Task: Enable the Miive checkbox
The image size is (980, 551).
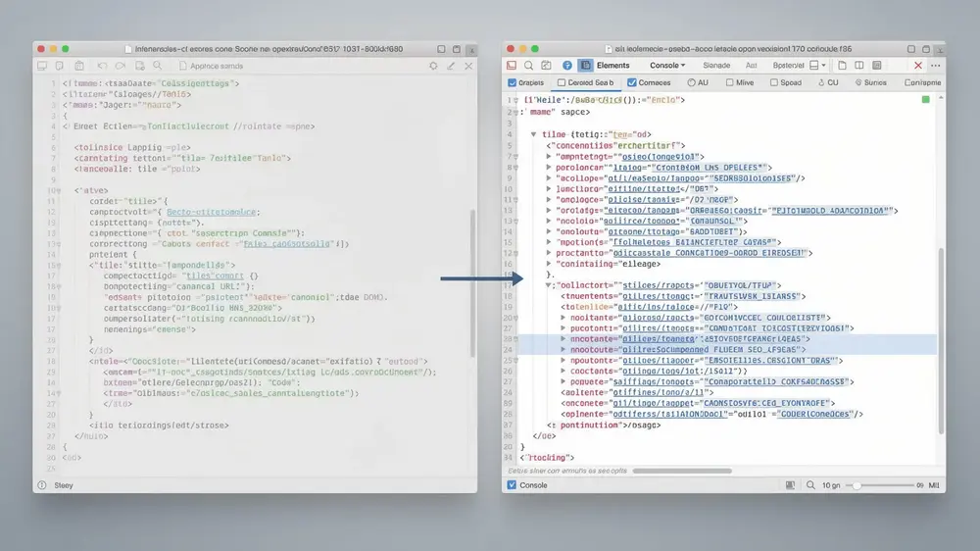Action: pos(729,82)
